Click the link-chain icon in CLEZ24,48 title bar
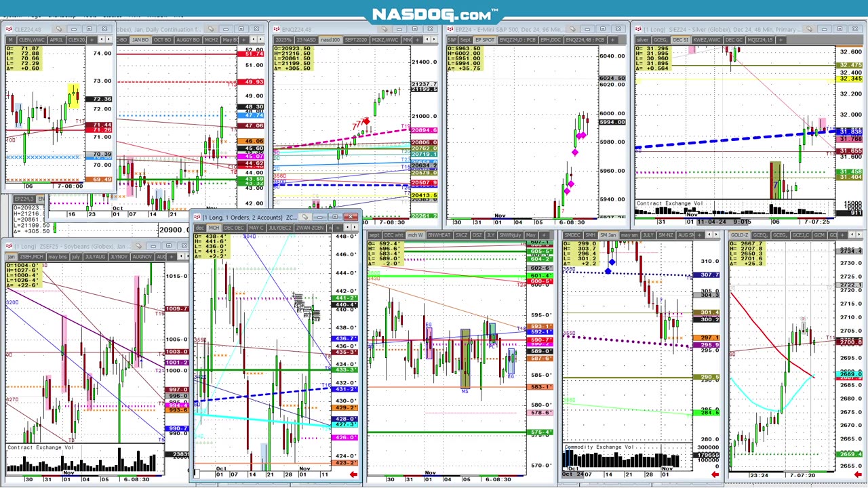 coord(59,29)
